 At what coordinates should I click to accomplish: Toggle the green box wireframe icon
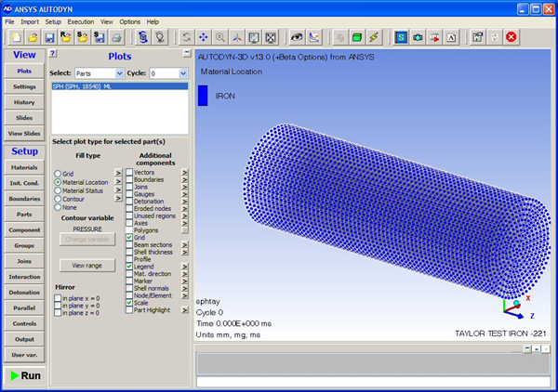pyautogui.click(x=357, y=37)
